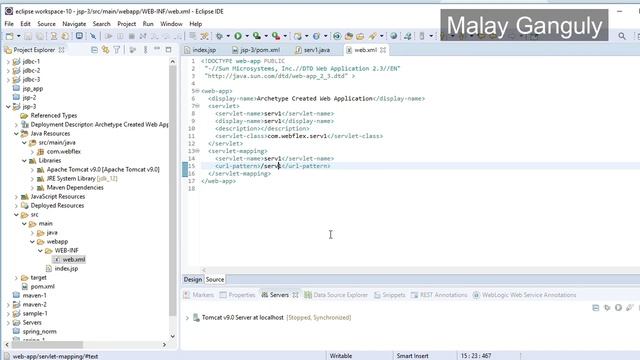Open the web browser globe icon
Screen dimensions: 640x360
click(393, 36)
